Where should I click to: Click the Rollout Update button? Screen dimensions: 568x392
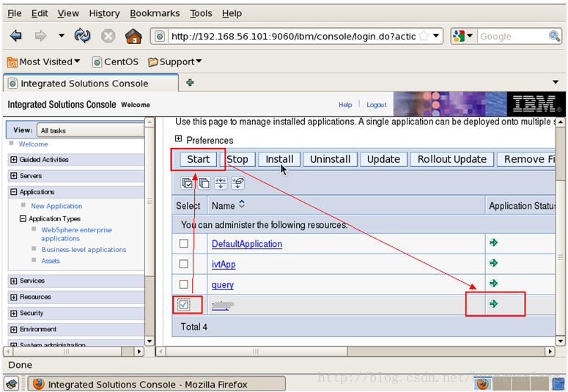pos(451,160)
